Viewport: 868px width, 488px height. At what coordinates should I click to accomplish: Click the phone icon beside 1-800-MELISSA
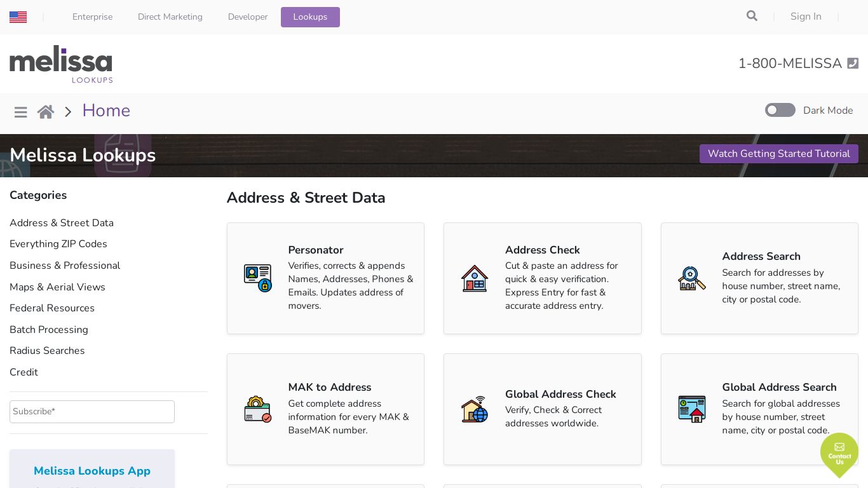pyautogui.click(x=853, y=64)
